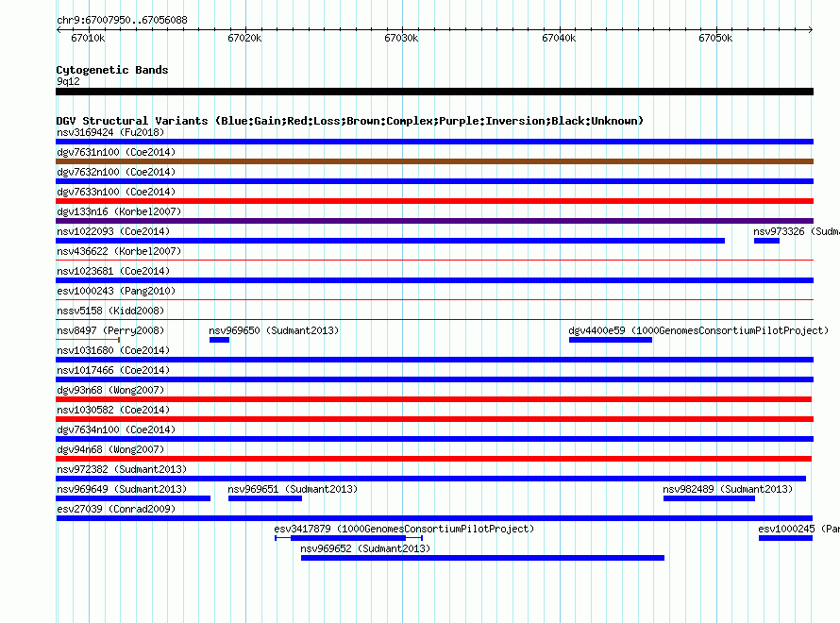Click the nsv973326 variant label

[x=796, y=231]
